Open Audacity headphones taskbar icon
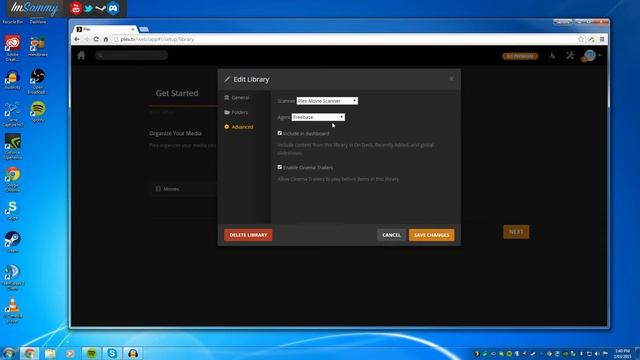640x360 pixels. pyautogui.click(x=133, y=353)
